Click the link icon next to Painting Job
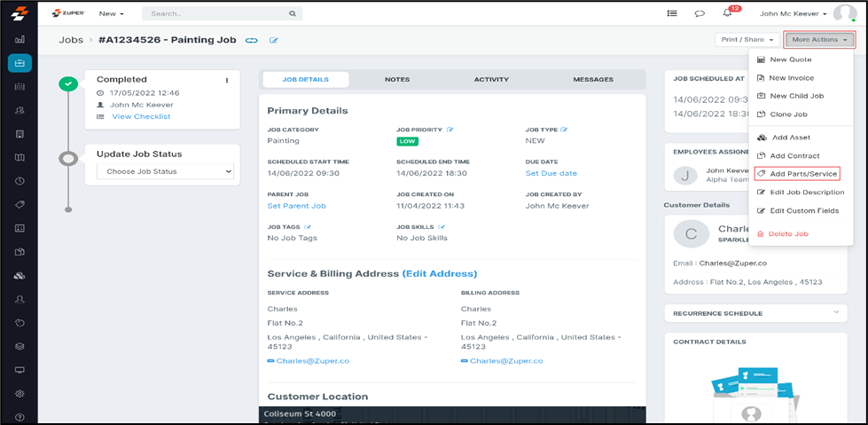 (x=252, y=41)
